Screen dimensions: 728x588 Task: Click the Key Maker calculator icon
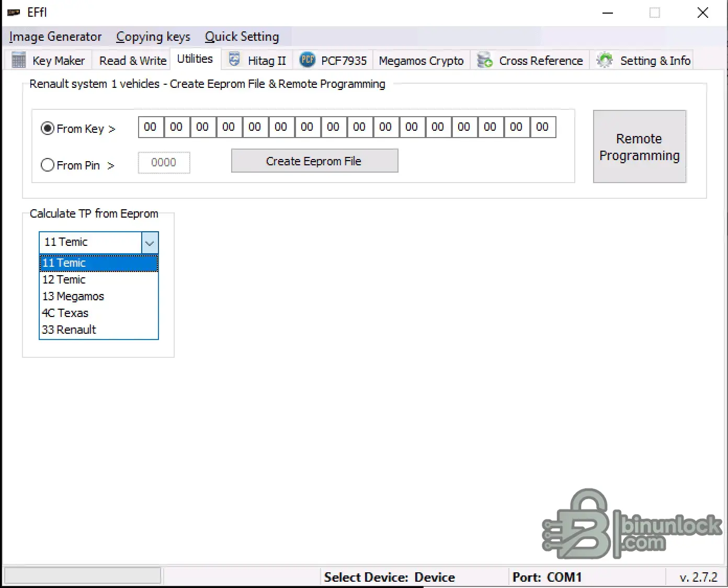pos(19,60)
